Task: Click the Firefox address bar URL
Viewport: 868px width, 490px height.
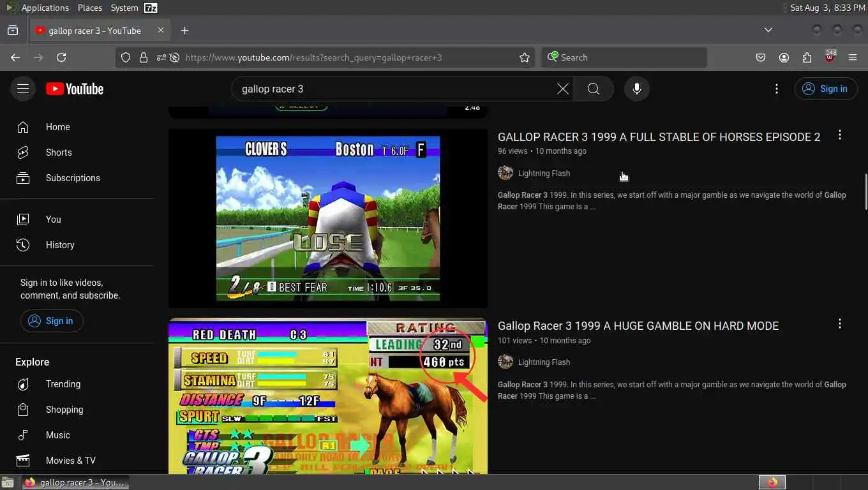Action: pos(313,57)
